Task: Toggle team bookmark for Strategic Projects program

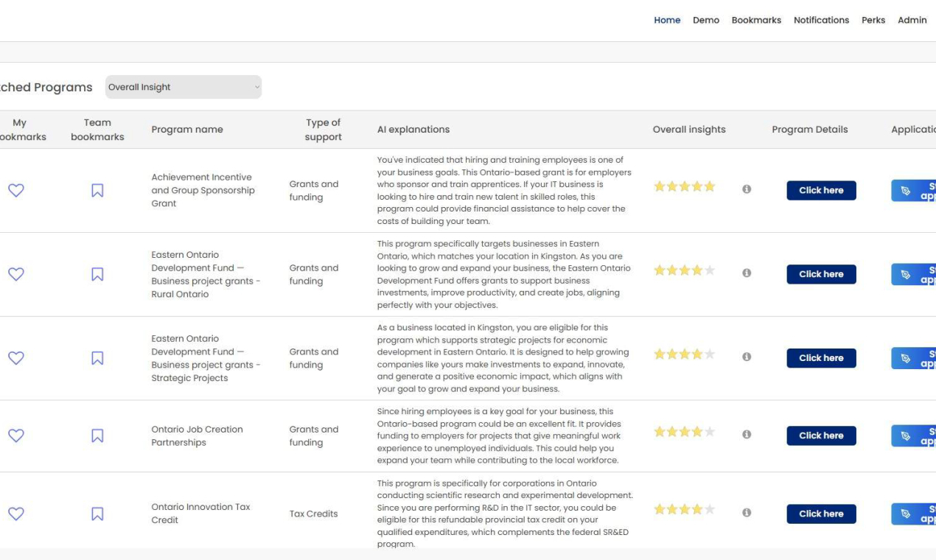Action: [x=97, y=358]
